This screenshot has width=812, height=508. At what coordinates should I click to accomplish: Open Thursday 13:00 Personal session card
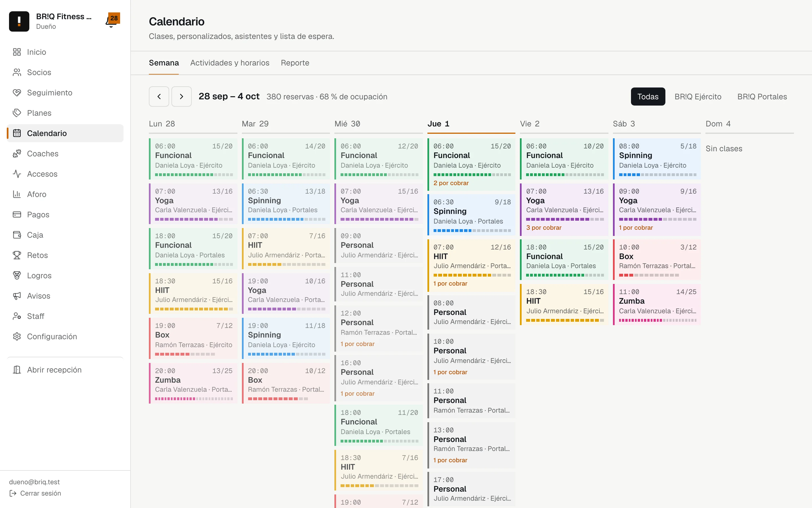(471, 445)
